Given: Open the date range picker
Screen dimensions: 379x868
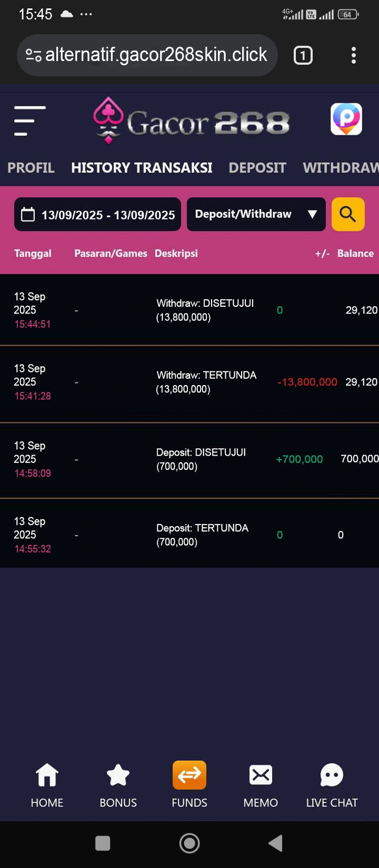Looking at the screenshot, I should (x=97, y=215).
